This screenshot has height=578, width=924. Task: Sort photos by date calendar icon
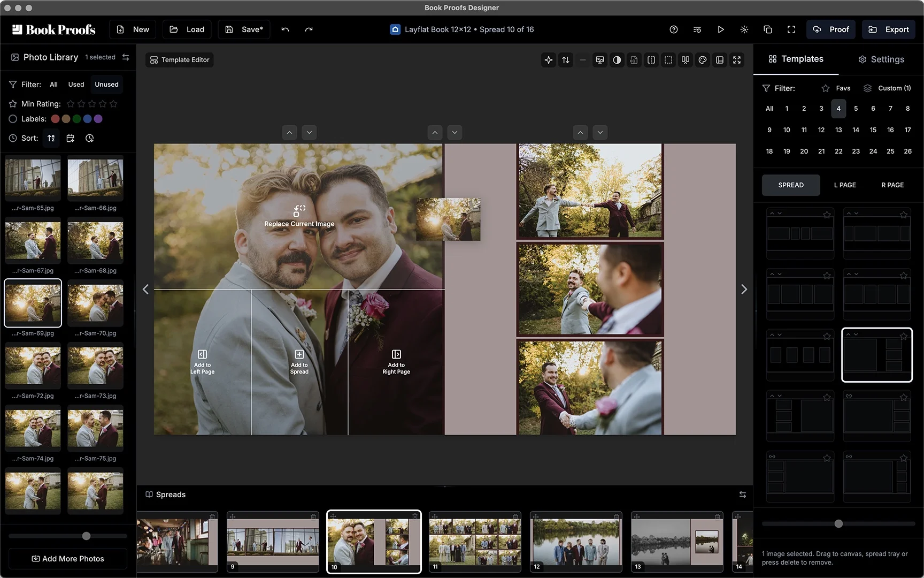(70, 138)
